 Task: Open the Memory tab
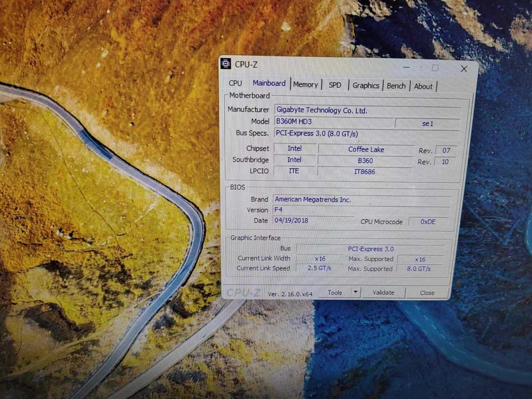coord(306,84)
